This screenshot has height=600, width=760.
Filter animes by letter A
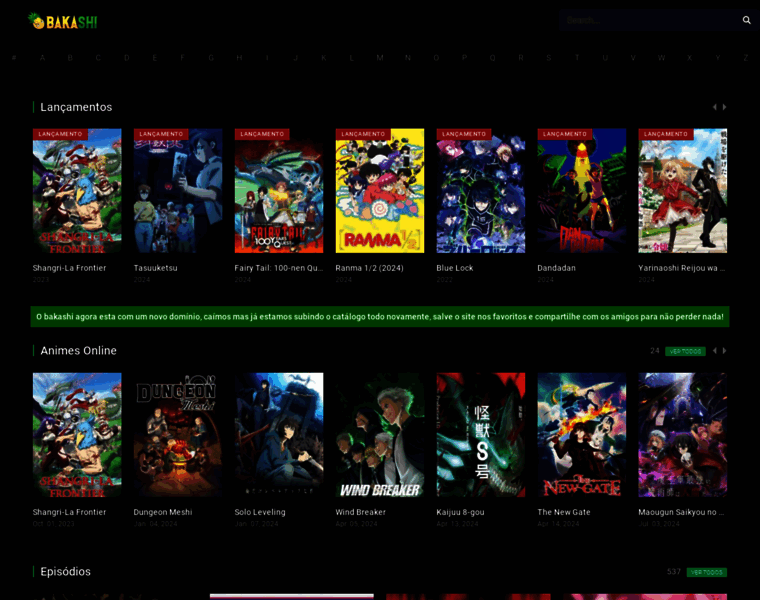click(42, 58)
